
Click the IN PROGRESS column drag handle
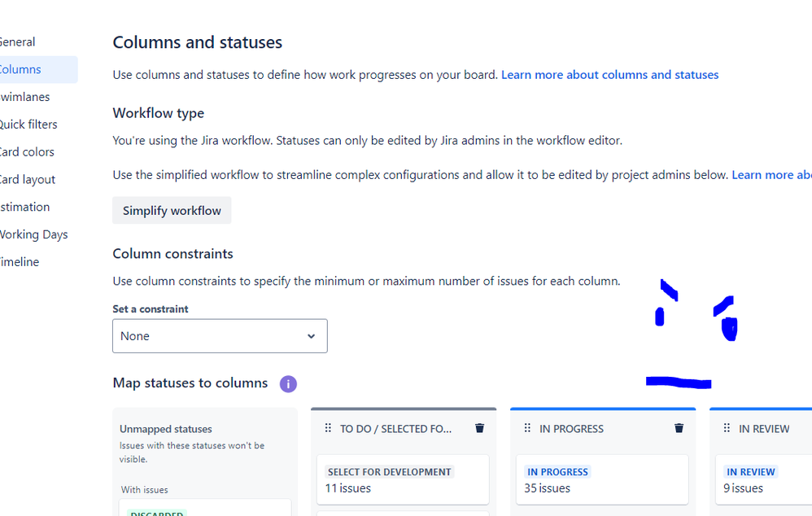click(x=527, y=428)
